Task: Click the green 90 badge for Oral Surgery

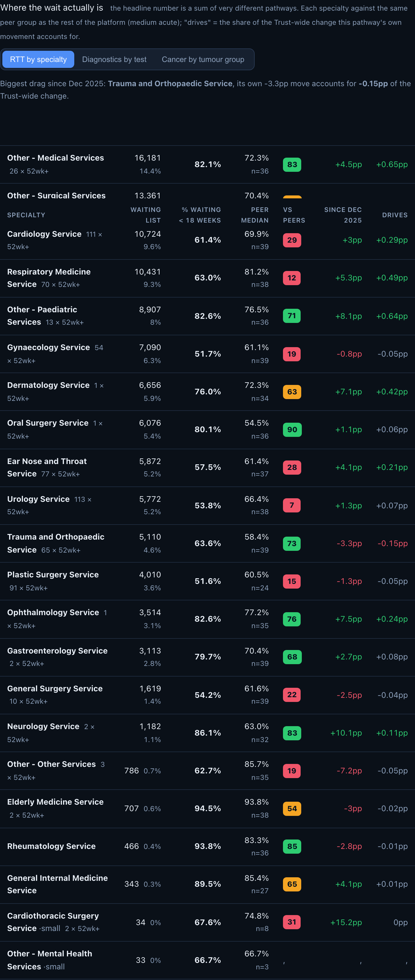Action: pos(292,429)
